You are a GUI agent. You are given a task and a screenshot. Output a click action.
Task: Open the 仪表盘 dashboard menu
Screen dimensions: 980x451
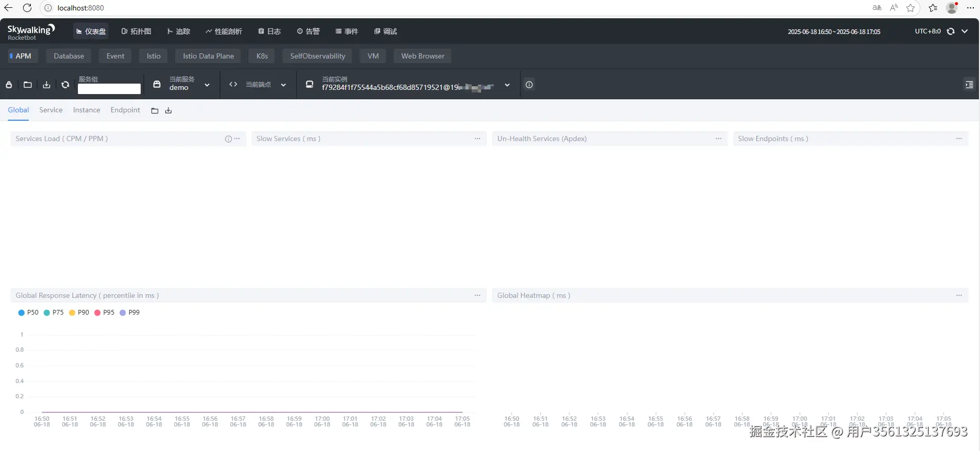[91, 31]
